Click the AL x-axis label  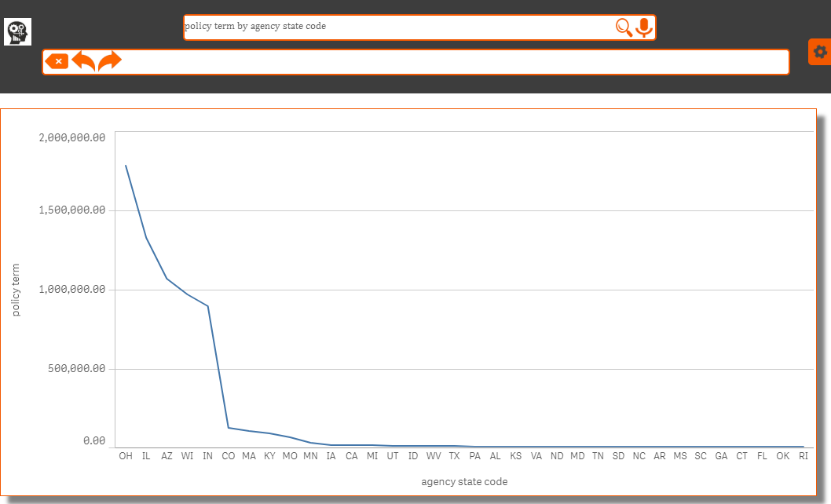[x=496, y=456]
